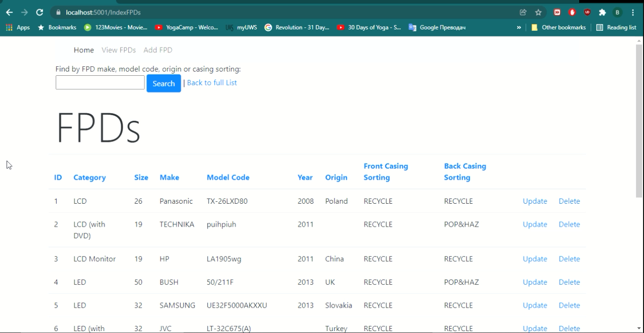Click the browser back arrow
Image resolution: width=644 pixels, height=333 pixels.
click(9, 12)
